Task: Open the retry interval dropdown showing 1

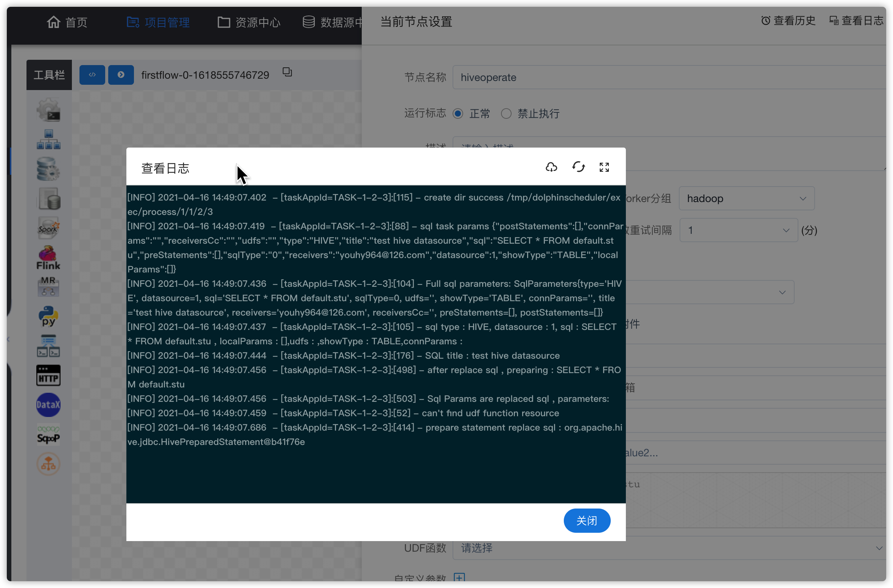Action: click(739, 230)
